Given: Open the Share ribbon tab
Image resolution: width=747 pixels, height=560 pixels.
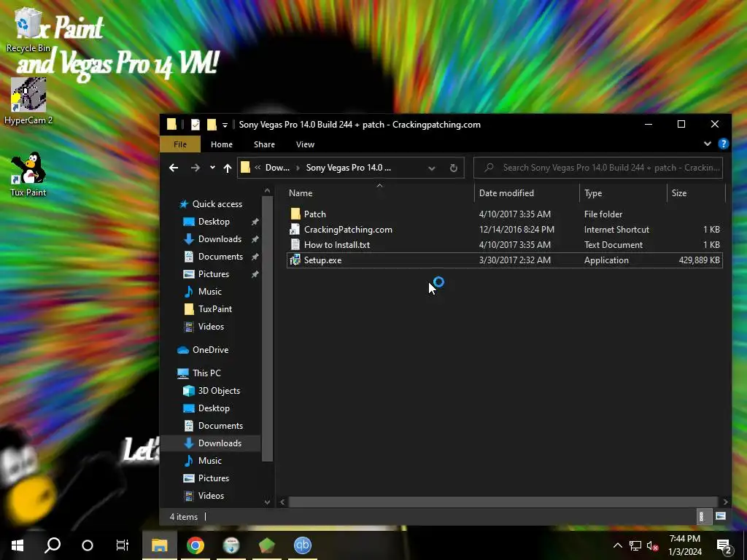Looking at the screenshot, I should (x=264, y=144).
